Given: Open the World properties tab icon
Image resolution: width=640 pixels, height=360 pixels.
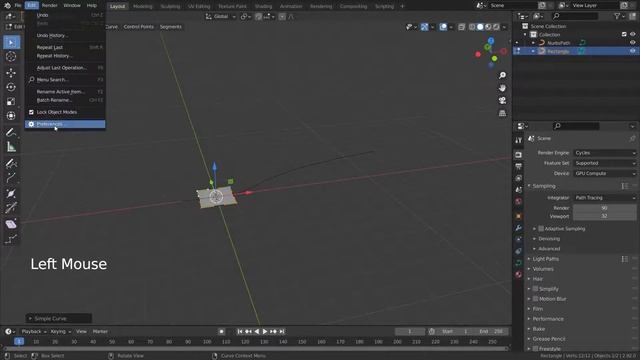Looking at the screenshot, I should pos(518,202).
